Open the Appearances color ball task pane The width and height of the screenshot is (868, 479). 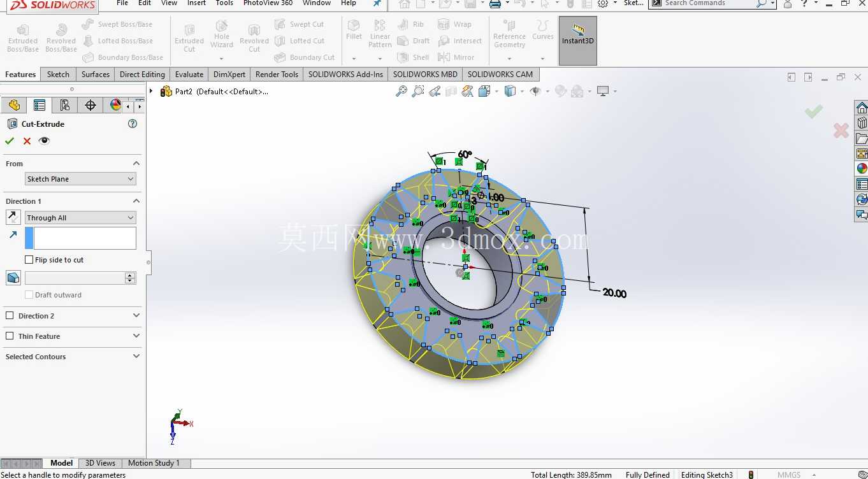click(862, 169)
